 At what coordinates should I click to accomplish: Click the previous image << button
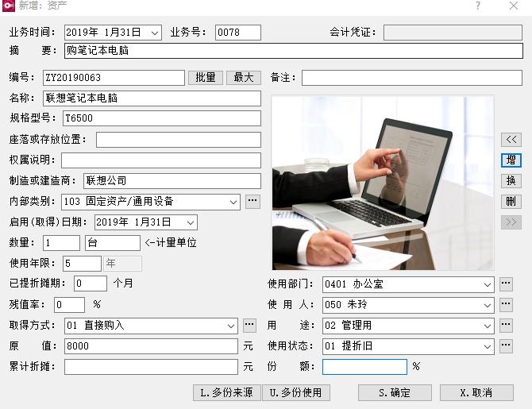click(x=511, y=140)
